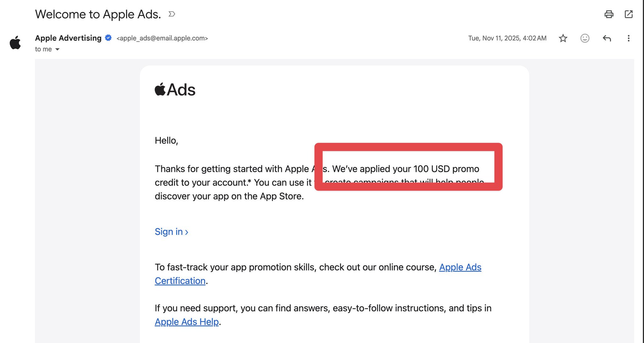Screen dimensions: 644x343
Task: Click the subject "Welcome to Apple Ads."
Action: [98, 14]
